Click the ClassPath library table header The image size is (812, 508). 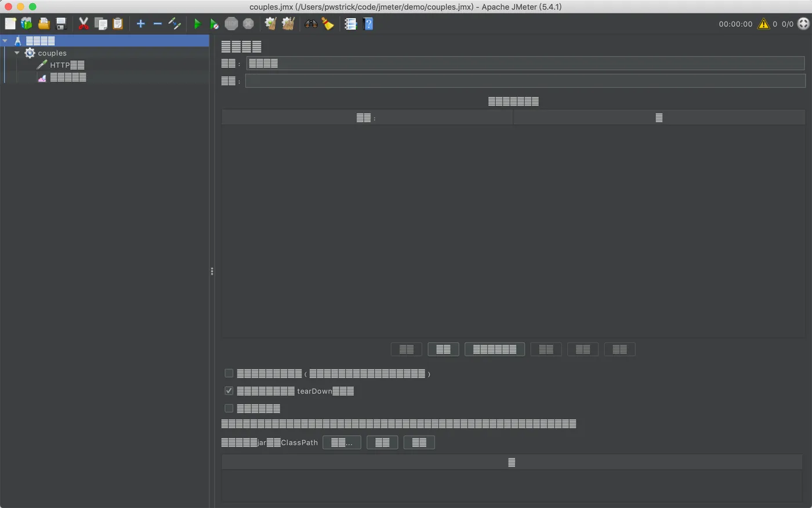pyautogui.click(x=513, y=462)
